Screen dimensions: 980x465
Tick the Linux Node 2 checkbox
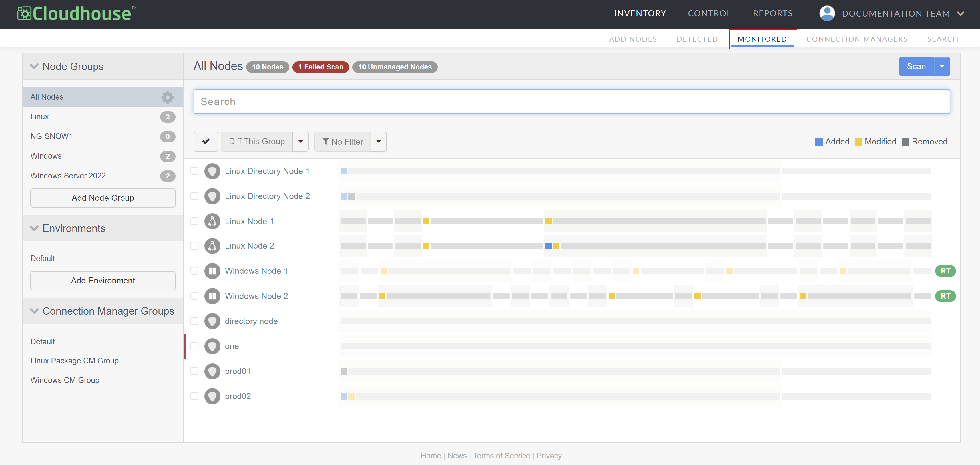click(194, 246)
